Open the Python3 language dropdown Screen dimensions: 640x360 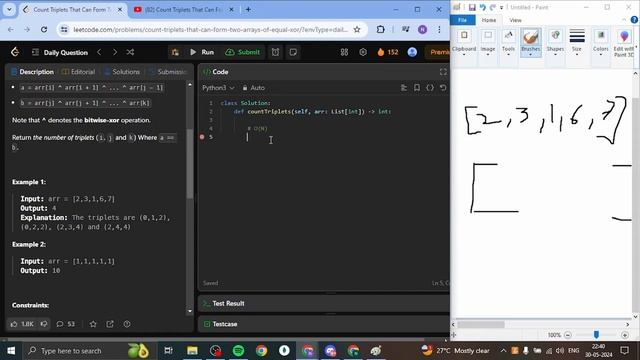pyautogui.click(x=218, y=88)
